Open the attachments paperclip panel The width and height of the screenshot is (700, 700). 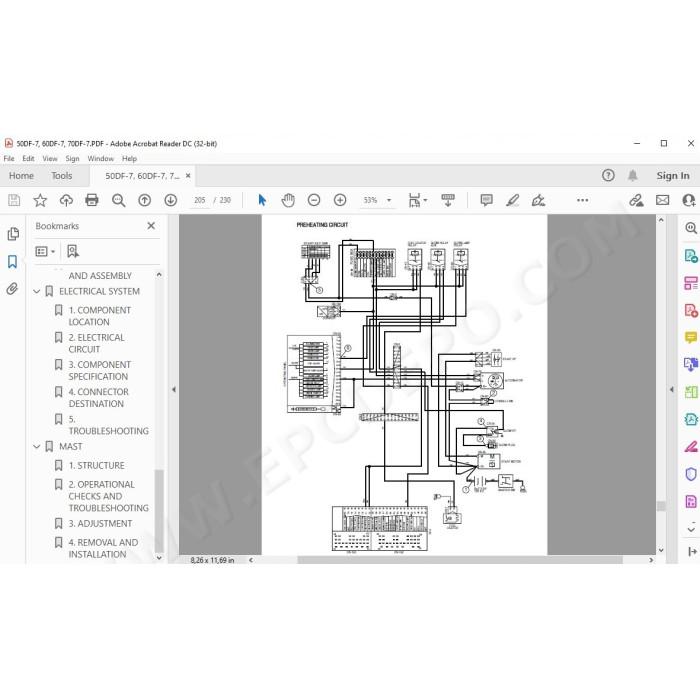(12, 289)
